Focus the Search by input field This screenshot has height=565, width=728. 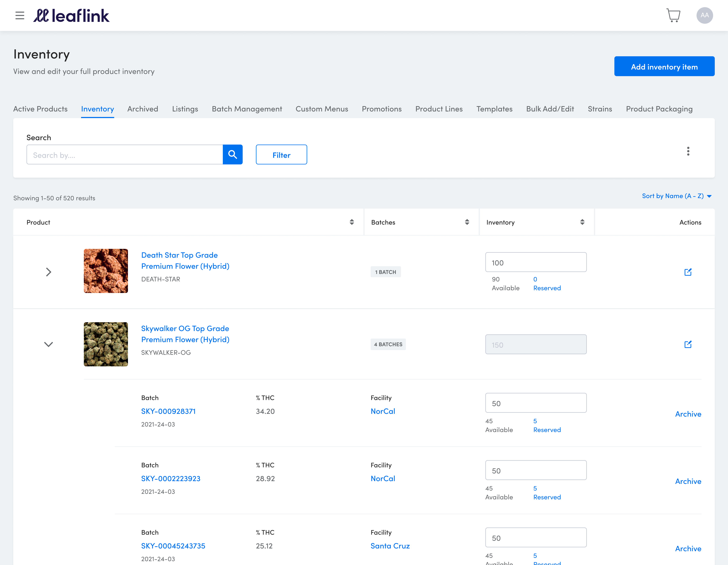point(125,154)
